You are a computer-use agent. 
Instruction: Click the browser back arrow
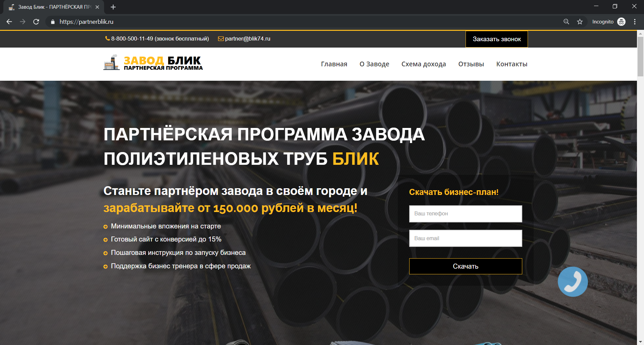pyautogui.click(x=9, y=22)
